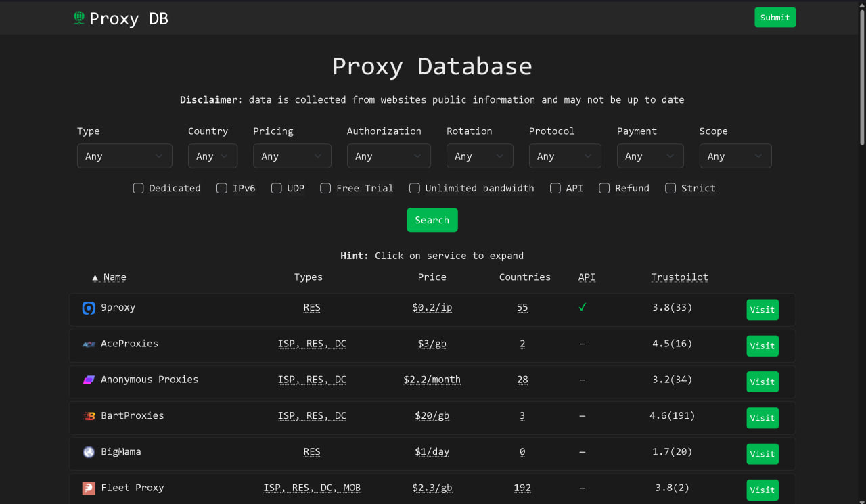Viewport: 866px width, 504px height.
Task: Click the page's vertical scrollbar
Action: pos(861,74)
